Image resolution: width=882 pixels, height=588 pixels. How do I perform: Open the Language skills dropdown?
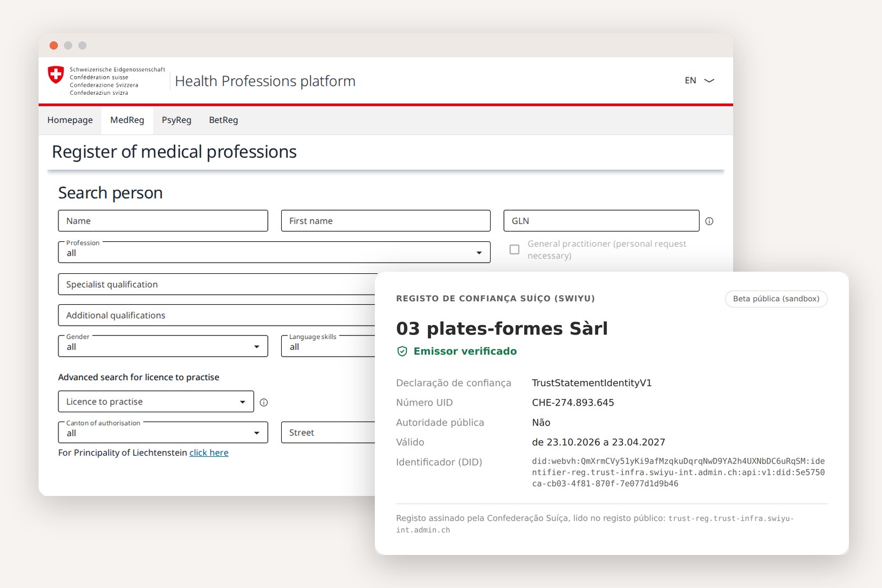pos(329,346)
